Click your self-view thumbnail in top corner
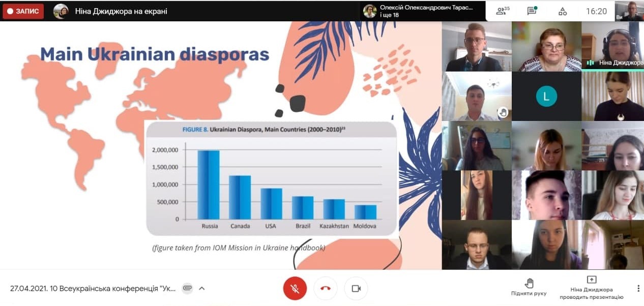Screen dimensions: 644x306 (x=629, y=11)
